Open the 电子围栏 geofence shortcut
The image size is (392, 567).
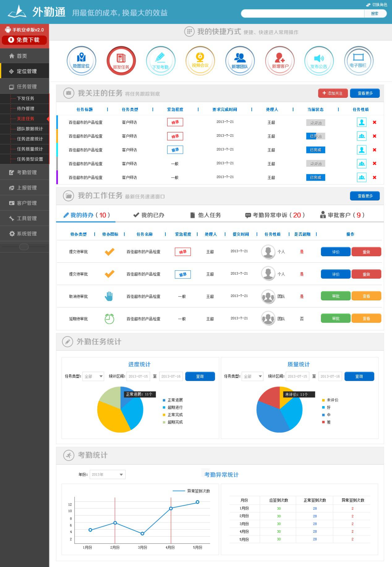[359, 61]
